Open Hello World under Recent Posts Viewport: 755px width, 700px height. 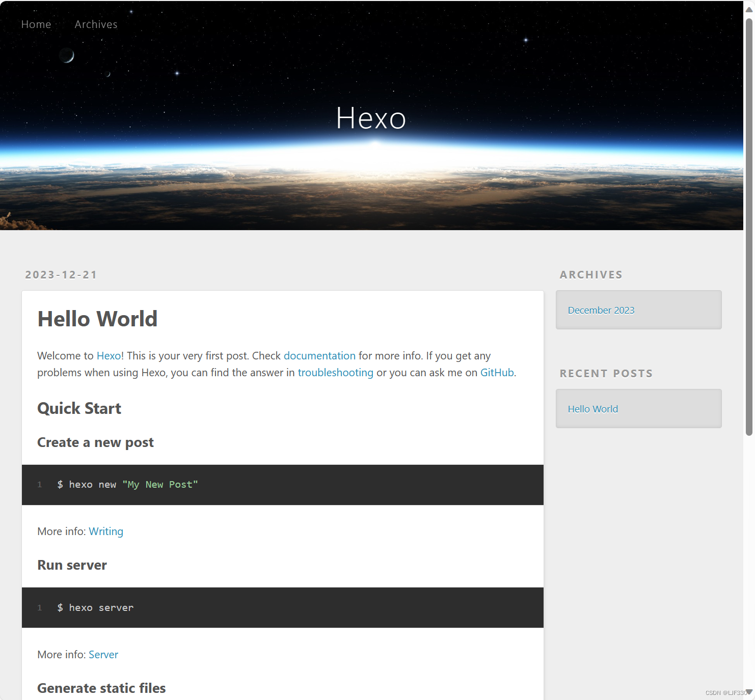click(x=593, y=409)
